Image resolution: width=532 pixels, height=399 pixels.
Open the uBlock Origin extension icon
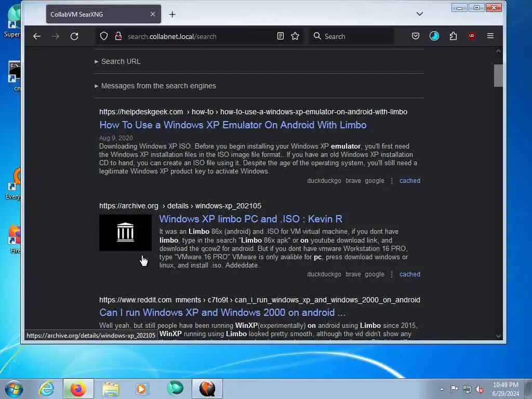pyautogui.click(x=472, y=36)
